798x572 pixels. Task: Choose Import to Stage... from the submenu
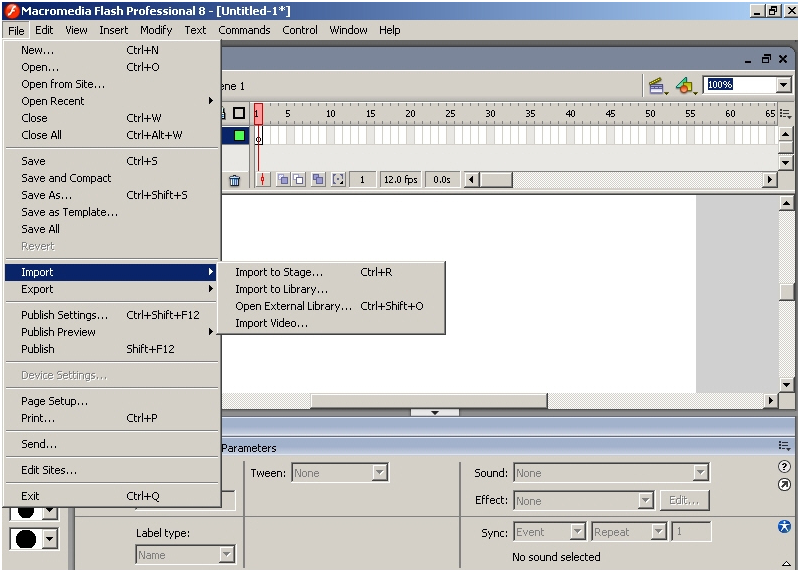[331, 272]
